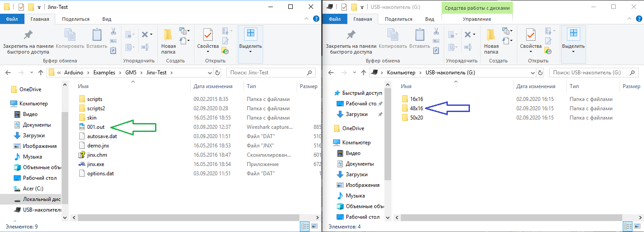Click scissors cut icon in Jinx-Test window
The height and width of the screenshot is (232, 644).
[x=113, y=32]
